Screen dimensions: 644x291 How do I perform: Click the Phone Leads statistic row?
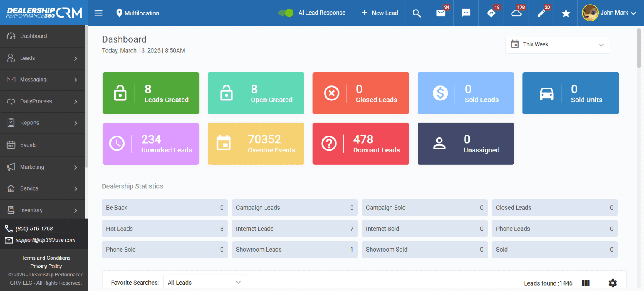pos(555,229)
